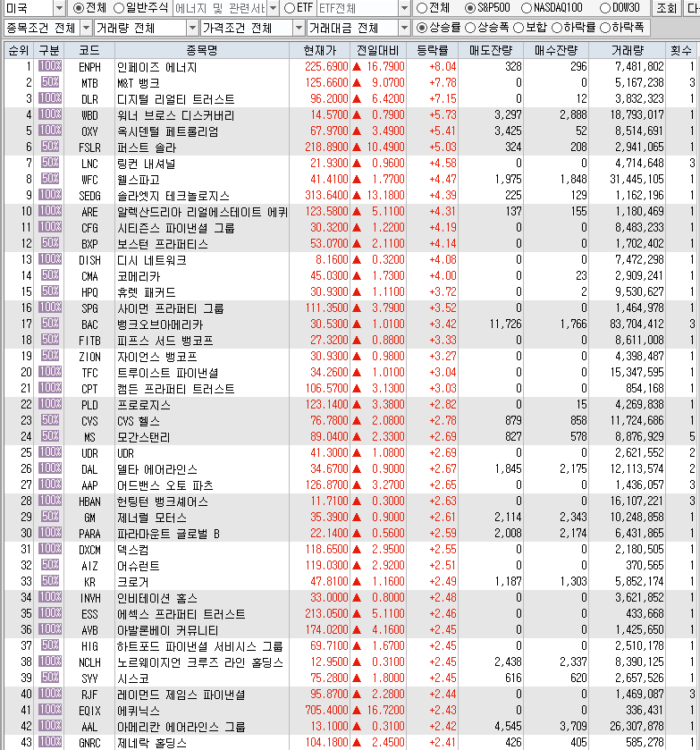Click the 50% margin badge for FSLR
Viewport: 700px width, 750px height.
coord(50,147)
